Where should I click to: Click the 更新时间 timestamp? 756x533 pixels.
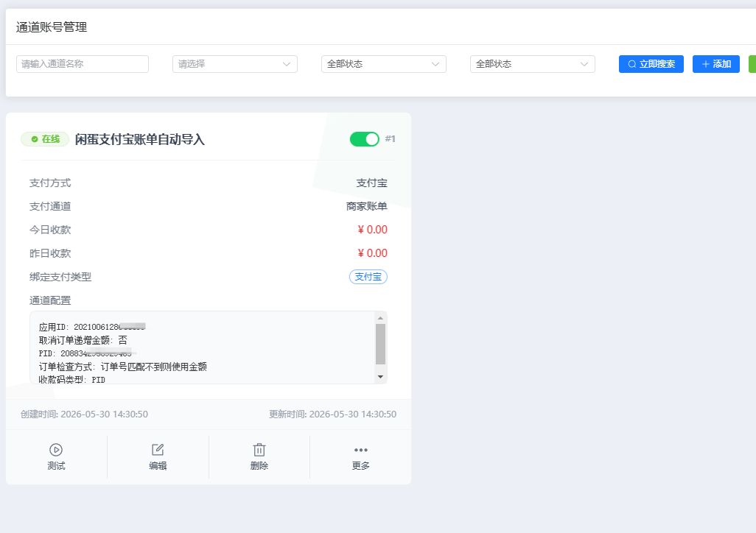332,414
